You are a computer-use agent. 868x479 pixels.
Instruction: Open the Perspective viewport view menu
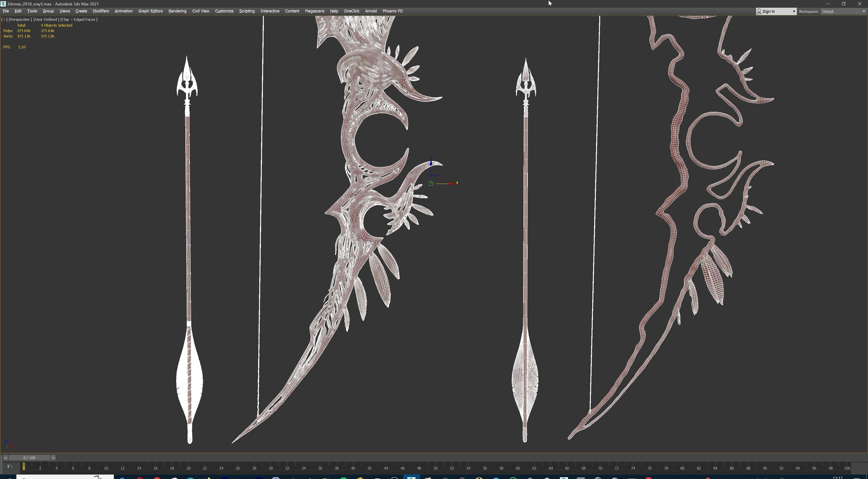tap(20, 19)
